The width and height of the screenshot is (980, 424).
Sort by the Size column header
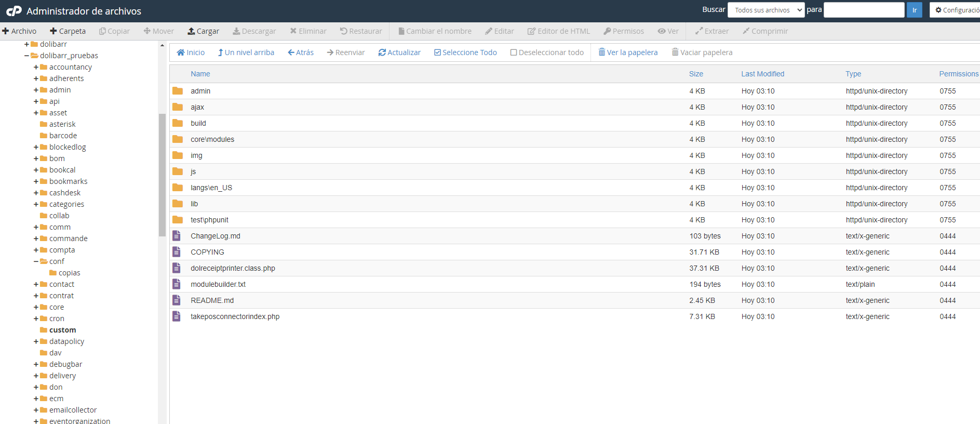[696, 74]
